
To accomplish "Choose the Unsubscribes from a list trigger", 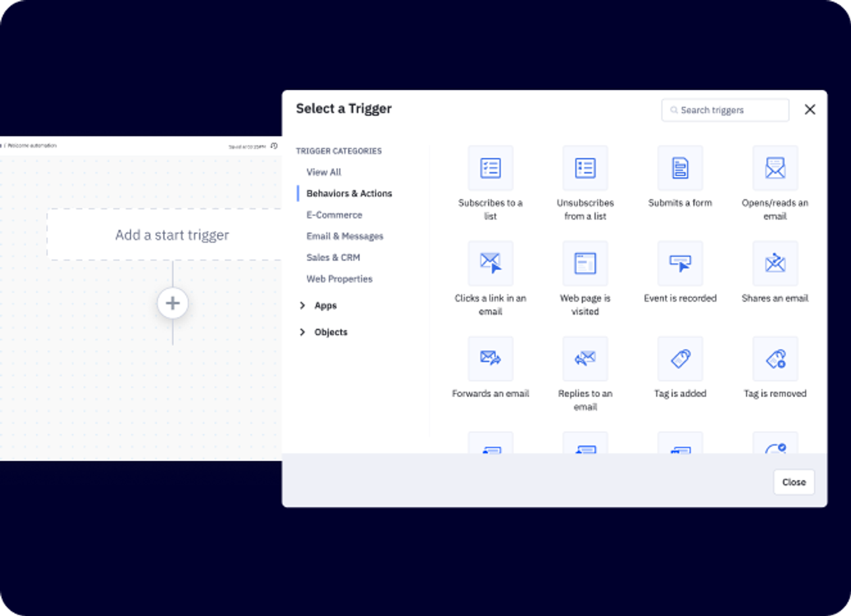I will tap(585, 168).
